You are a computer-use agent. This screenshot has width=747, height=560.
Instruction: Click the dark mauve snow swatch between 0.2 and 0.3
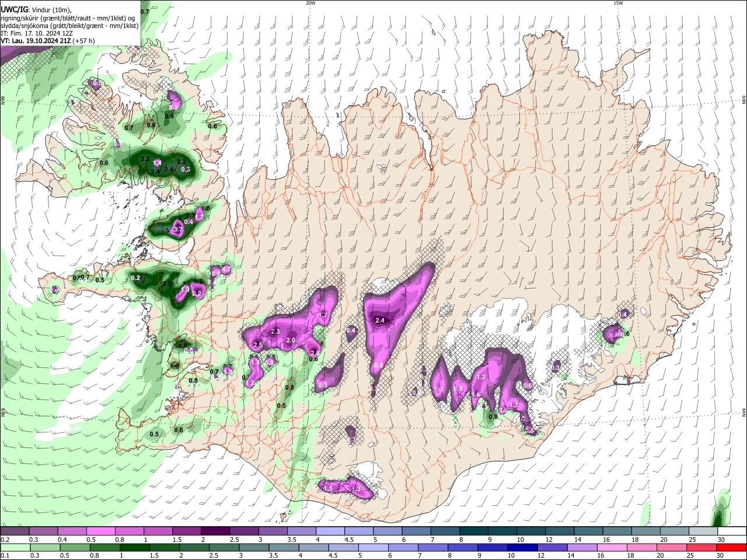(15, 531)
